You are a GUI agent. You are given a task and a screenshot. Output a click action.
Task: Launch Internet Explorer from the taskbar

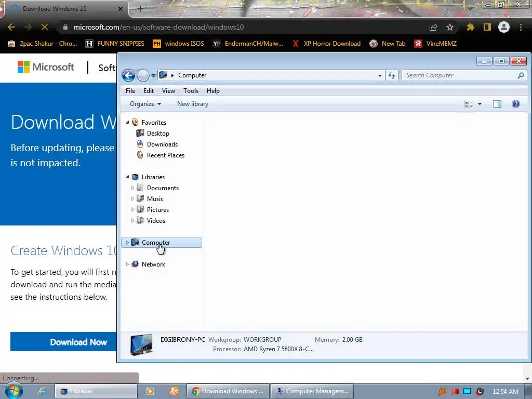click(42, 391)
